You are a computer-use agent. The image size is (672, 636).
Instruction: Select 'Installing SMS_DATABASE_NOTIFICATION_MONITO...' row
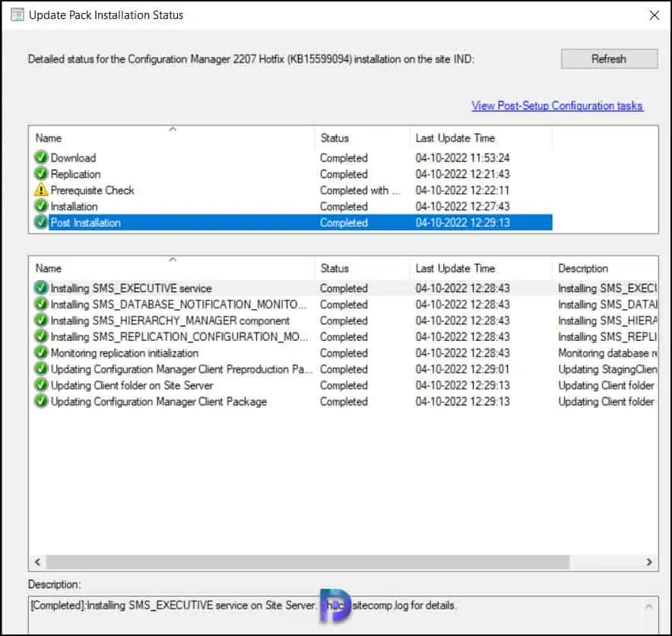(345, 304)
